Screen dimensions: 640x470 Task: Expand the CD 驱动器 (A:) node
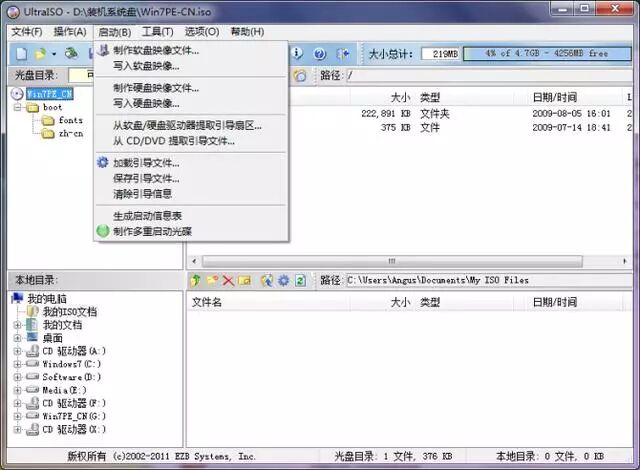click(17, 351)
